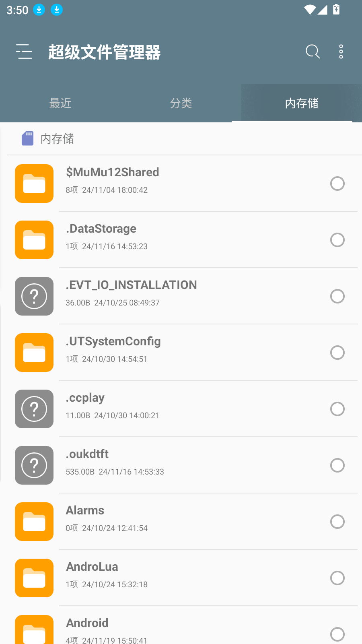Open the Alarms folder icon
362x644 pixels.
pyautogui.click(x=34, y=522)
